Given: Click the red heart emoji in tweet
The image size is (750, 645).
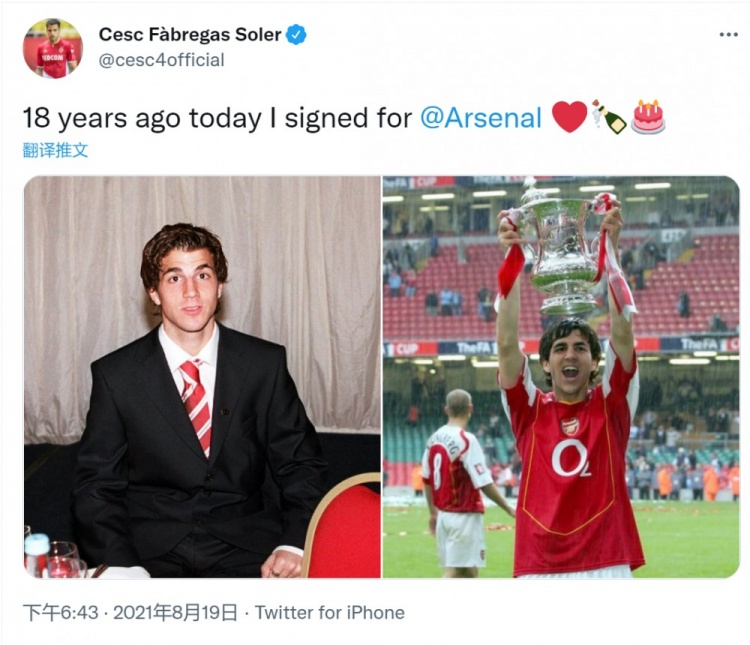Looking at the screenshot, I should point(569,117).
